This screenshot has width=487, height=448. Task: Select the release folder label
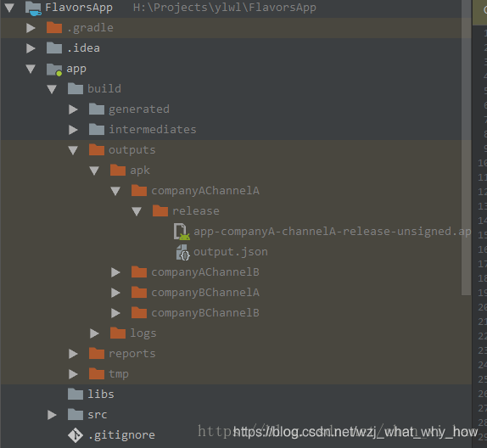[x=196, y=211]
